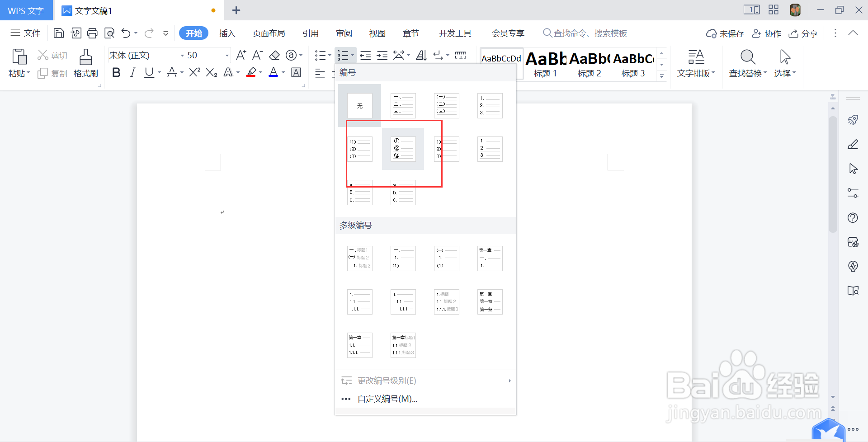Clear formatting with eraser icon
Image resolution: width=868 pixels, height=442 pixels.
point(274,55)
